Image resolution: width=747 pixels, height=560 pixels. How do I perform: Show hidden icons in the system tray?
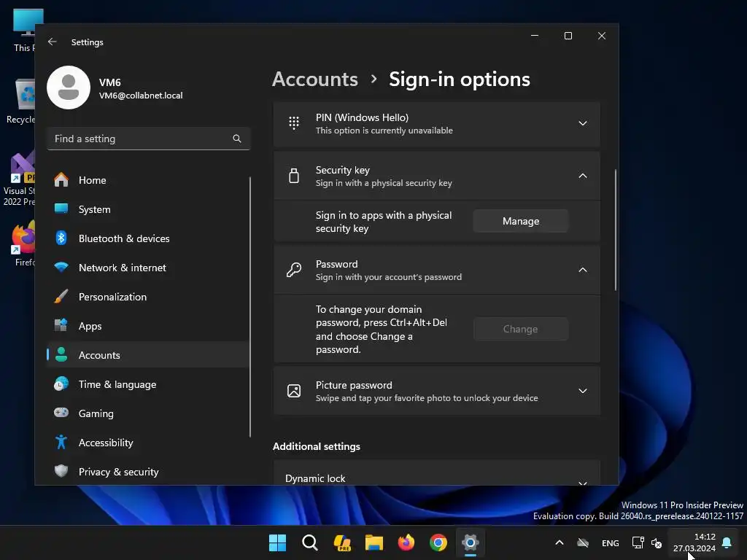pyautogui.click(x=560, y=542)
